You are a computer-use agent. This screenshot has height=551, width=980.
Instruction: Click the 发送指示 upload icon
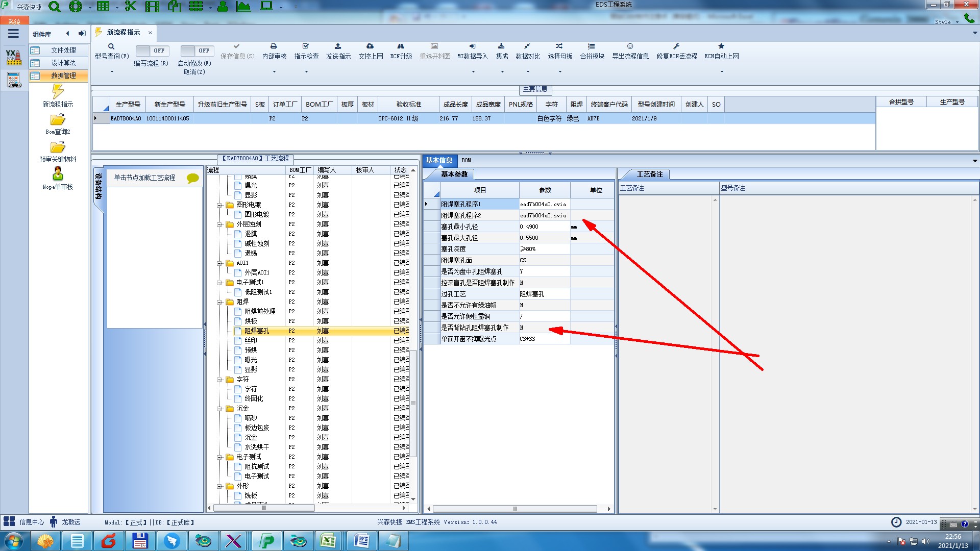click(338, 46)
